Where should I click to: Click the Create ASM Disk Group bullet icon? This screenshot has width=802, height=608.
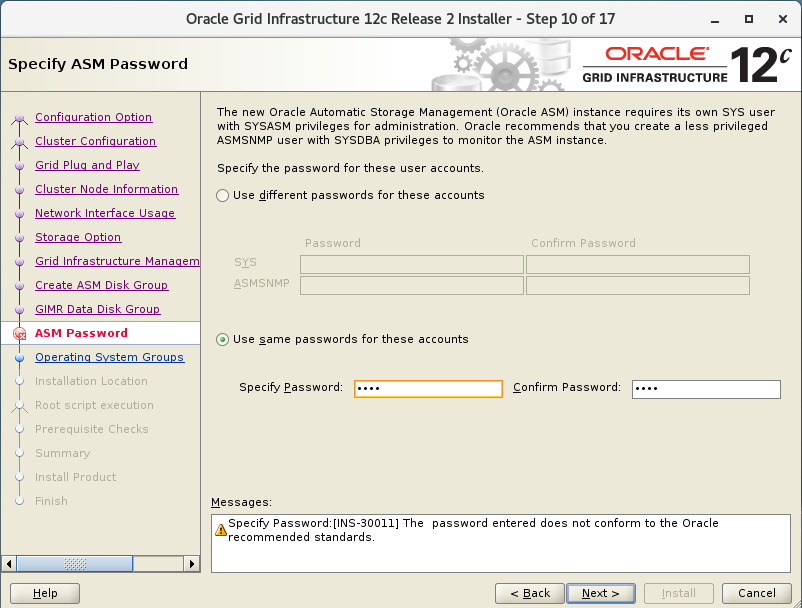pos(19,286)
